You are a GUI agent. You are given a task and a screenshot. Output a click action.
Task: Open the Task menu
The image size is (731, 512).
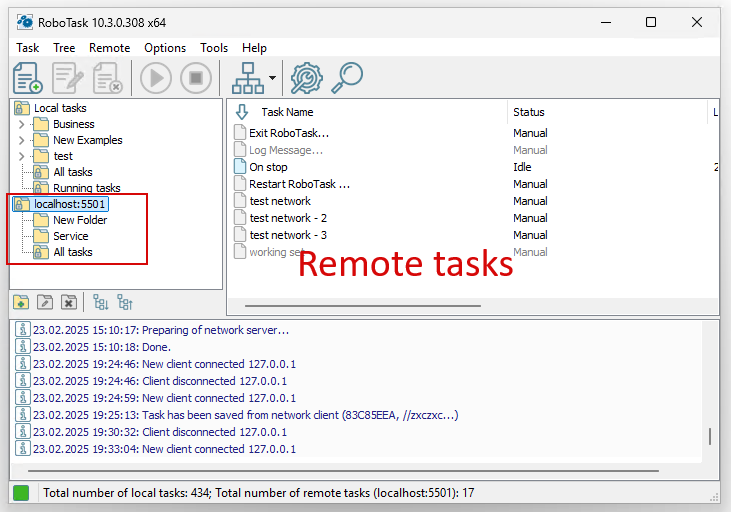[28, 48]
